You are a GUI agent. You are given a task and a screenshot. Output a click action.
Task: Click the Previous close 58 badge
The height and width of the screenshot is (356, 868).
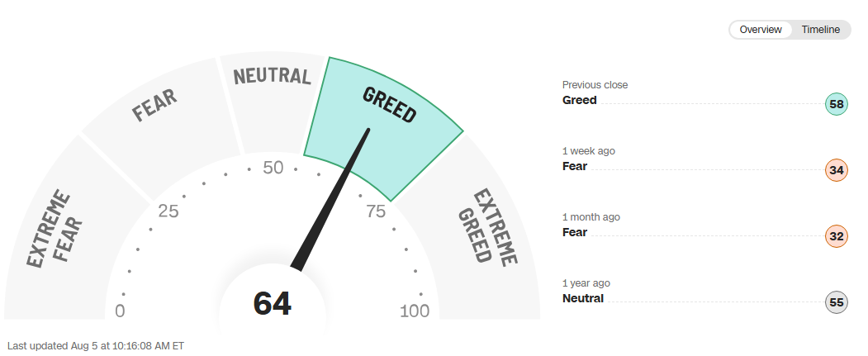tap(836, 104)
